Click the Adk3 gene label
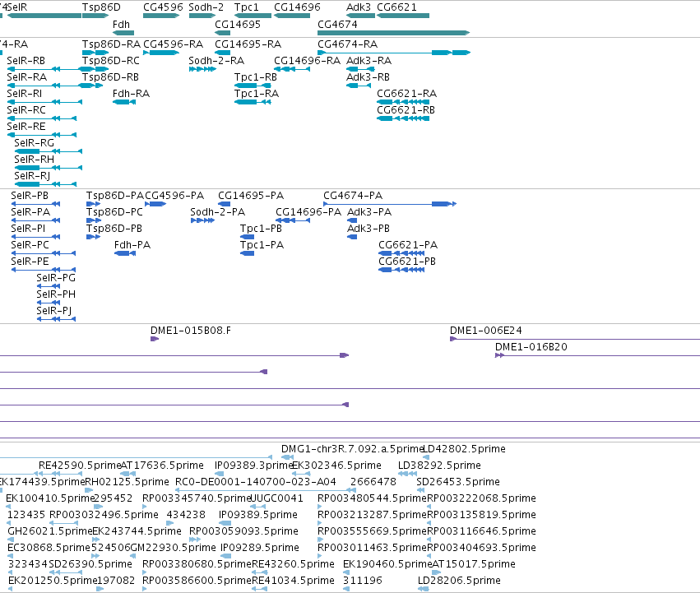This screenshot has width=700, height=593. [359, 7]
